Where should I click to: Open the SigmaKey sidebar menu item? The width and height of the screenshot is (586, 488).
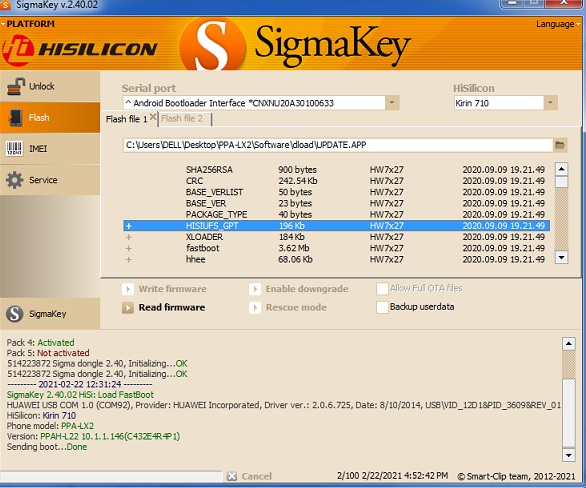50,314
